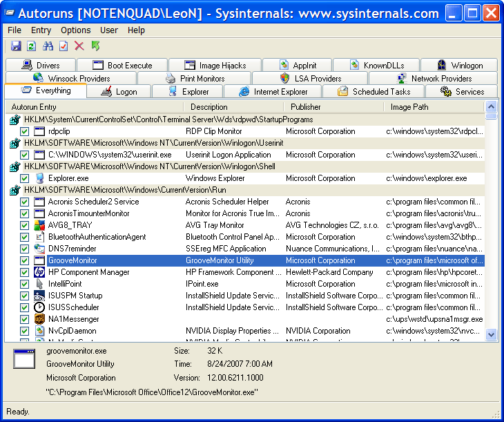Select the IntelliPoint autorun entry
The height and width of the screenshot is (422, 504).
[66, 284]
